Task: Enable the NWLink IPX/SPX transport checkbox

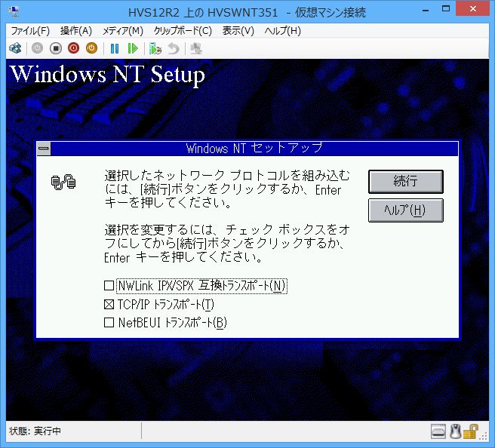Action: (109, 286)
